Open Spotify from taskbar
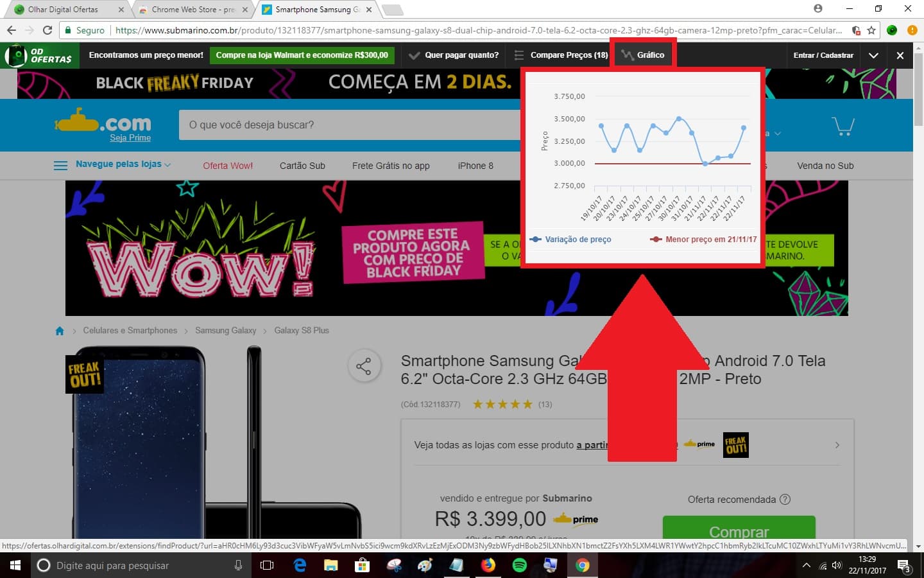The width and height of the screenshot is (924, 578). pyautogui.click(x=520, y=565)
